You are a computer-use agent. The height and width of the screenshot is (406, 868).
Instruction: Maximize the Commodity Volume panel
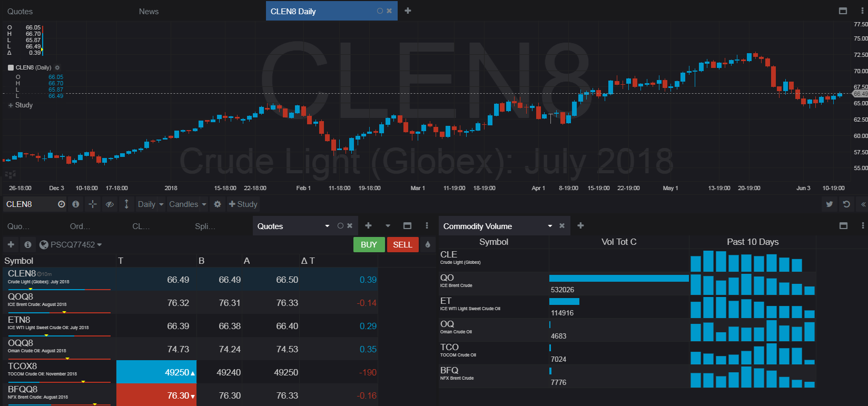pyautogui.click(x=843, y=225)
